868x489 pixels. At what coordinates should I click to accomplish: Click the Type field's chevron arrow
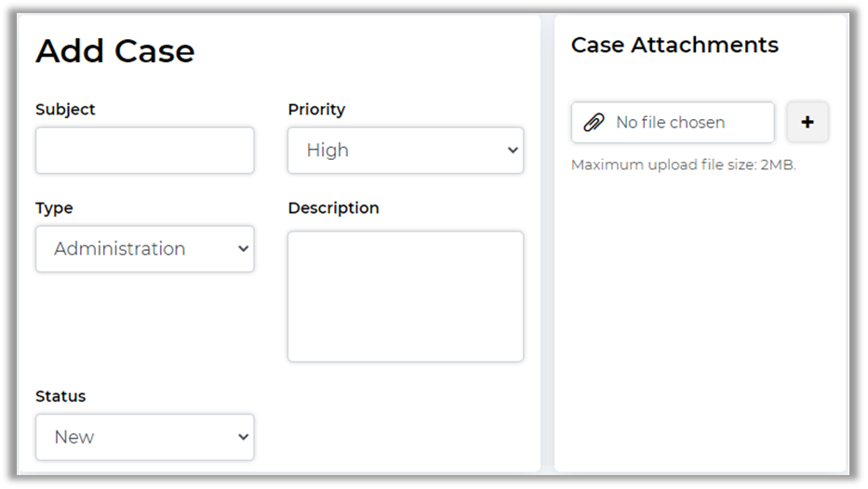(x=243, y=249)
